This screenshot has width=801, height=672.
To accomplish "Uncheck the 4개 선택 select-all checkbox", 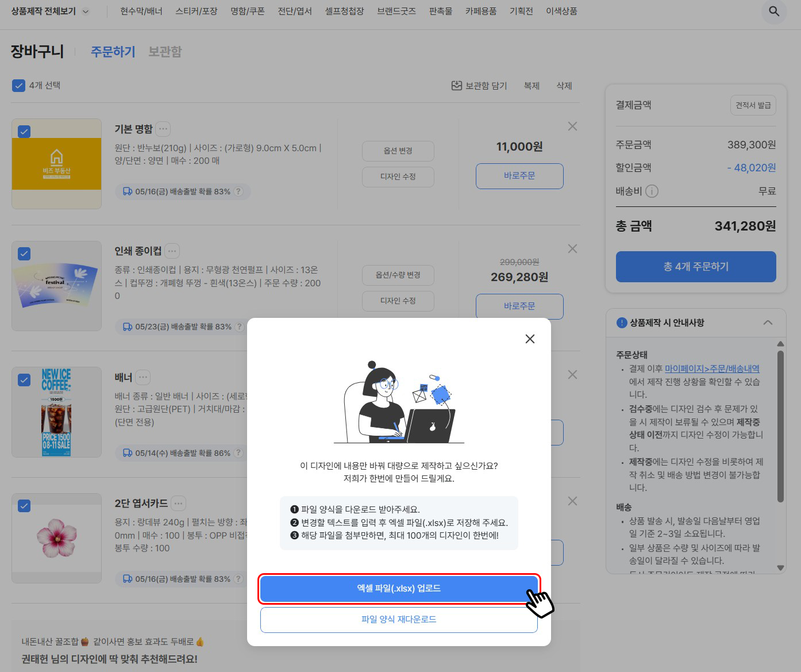I will tap(18, 85).
